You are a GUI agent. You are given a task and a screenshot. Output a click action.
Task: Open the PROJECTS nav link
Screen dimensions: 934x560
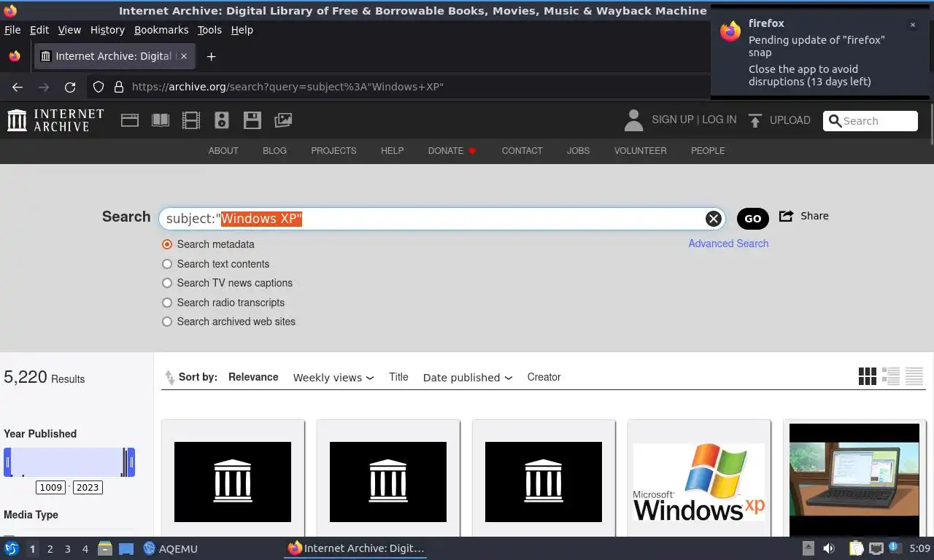333,151
